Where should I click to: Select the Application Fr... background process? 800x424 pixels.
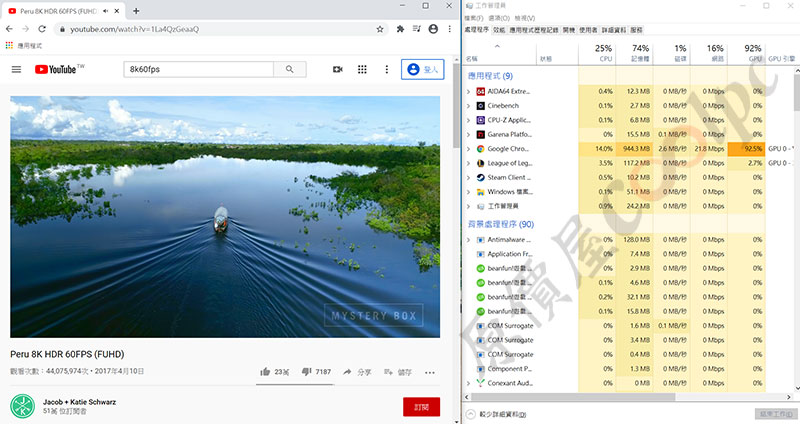510,254
